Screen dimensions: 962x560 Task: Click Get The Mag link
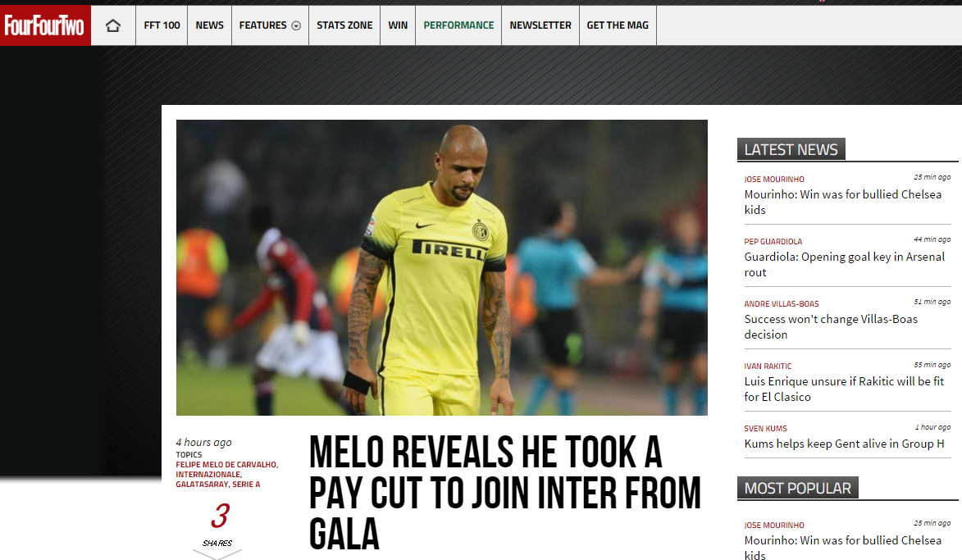click(618, 25)
